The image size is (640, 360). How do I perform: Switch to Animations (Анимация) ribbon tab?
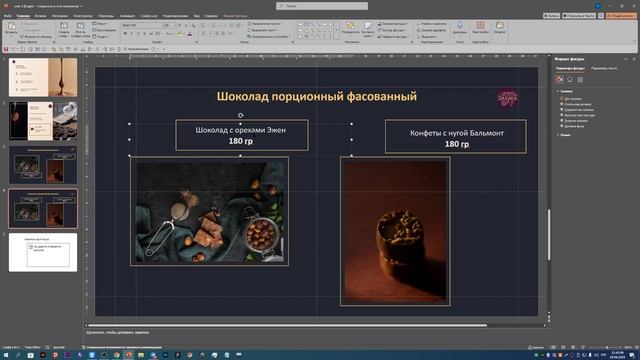[x=127, y=16]
